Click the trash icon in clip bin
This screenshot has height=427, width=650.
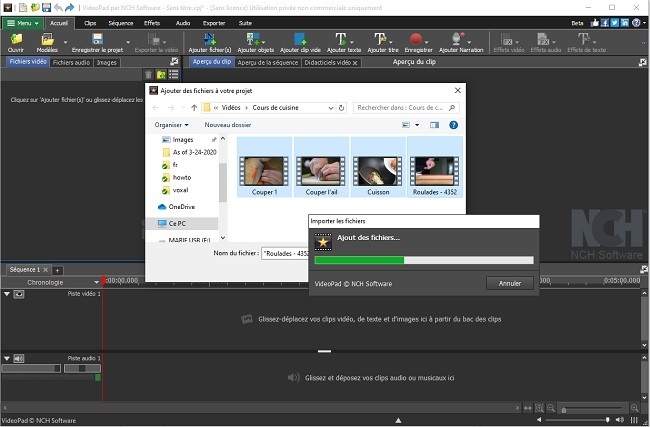tap(148, 75)
